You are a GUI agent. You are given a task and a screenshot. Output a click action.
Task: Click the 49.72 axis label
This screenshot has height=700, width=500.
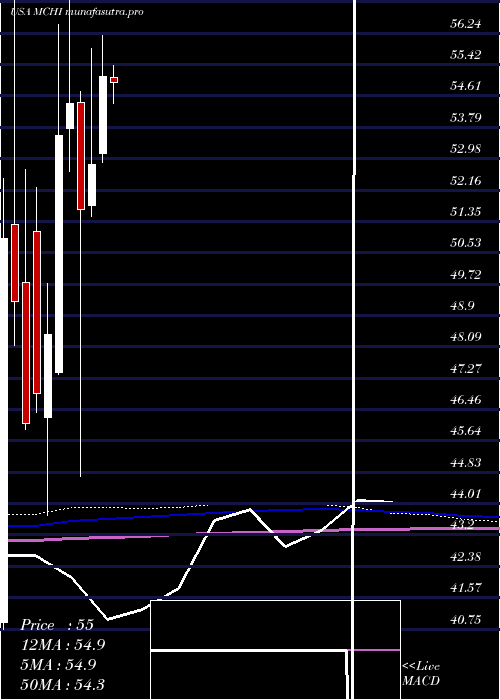click(466, 275)
